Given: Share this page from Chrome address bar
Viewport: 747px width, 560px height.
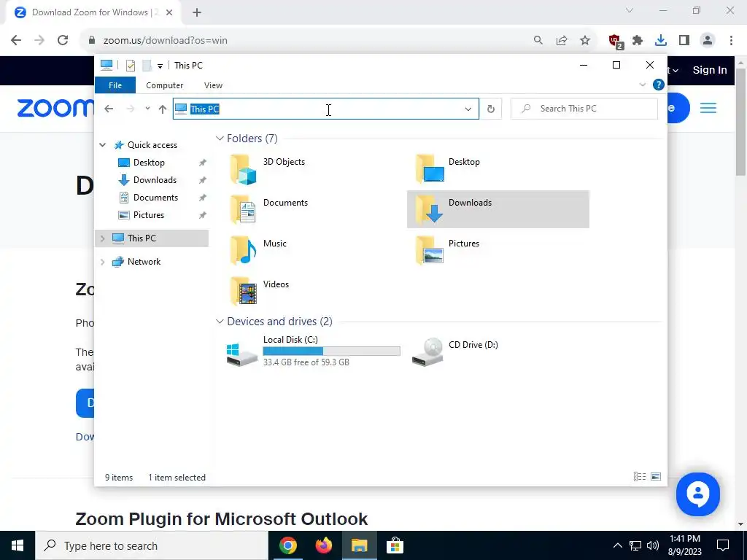Looking at the screenshot, I should pos(562,41).
